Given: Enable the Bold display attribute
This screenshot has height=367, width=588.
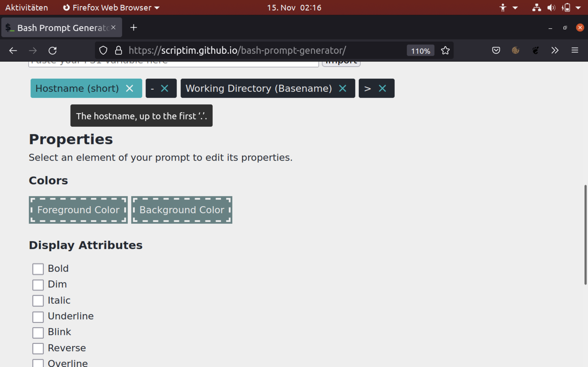Looking at the screenshot, I should coord(38,268).
